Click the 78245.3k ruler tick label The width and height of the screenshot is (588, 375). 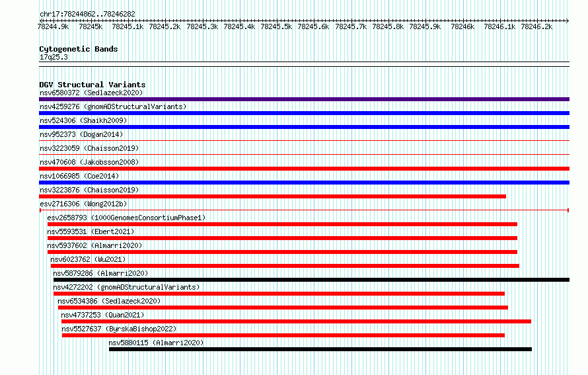[202, 26]
